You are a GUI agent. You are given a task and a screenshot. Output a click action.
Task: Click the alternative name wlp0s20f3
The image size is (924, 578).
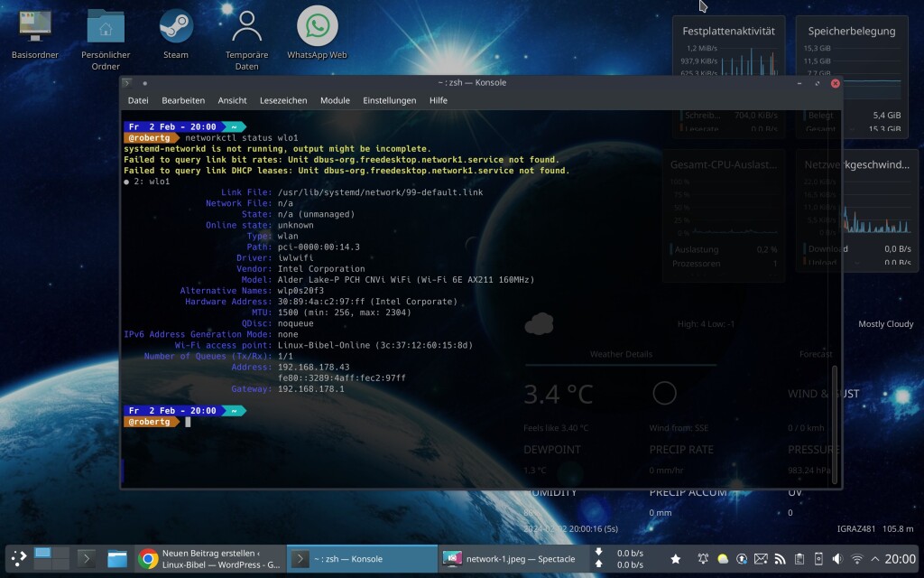(300, 290)
